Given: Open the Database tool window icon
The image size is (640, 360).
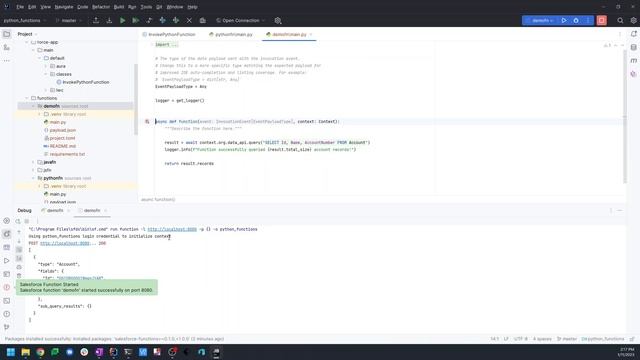Looking at the screenshot, I should [x=633, y=47].
